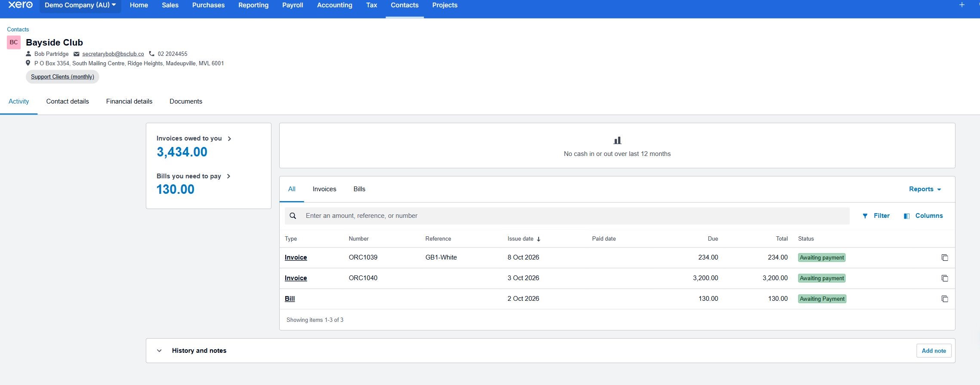The width and height of the screenshot is (980, 385).
Task: Open the Support Clients (monthly) group
Action: (62, 76)
